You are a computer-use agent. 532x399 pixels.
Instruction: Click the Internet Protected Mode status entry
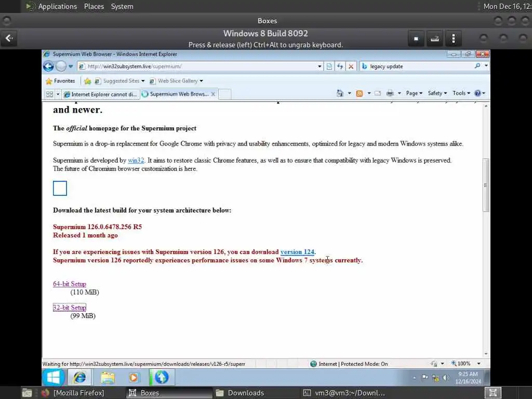click(349, 364)
